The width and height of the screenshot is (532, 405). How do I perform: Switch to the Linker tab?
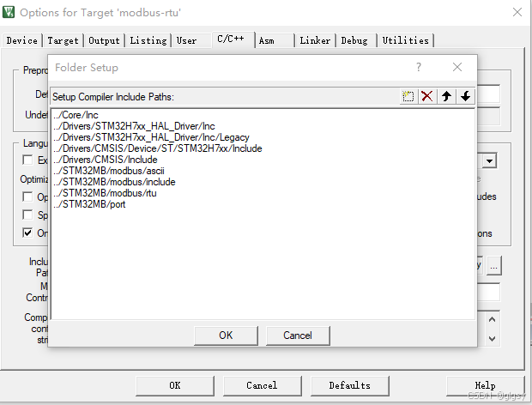[315, 40]
